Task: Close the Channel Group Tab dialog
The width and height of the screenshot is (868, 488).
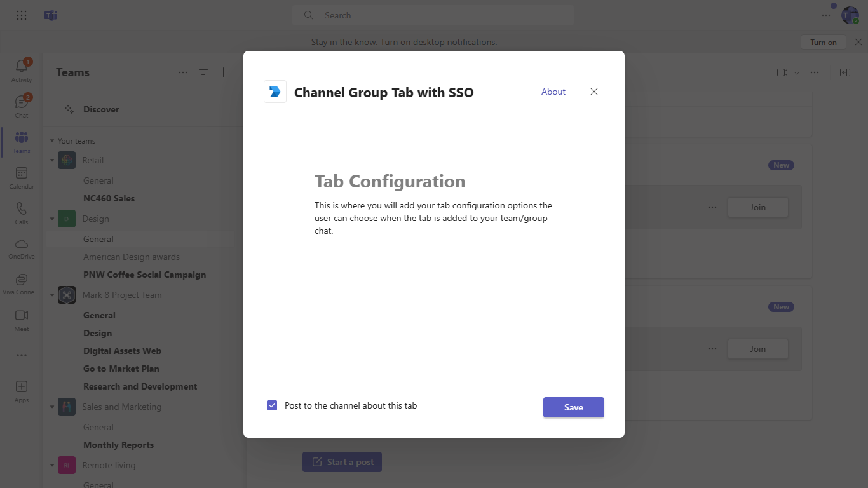Action: (594, 91)
